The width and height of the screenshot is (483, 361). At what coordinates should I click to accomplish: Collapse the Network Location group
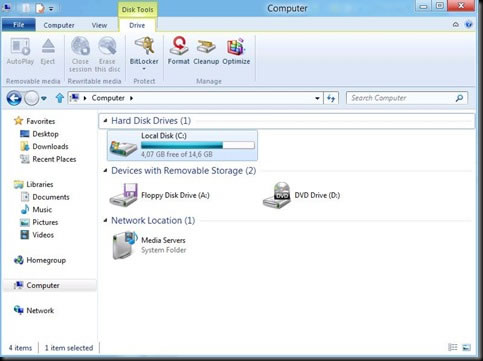(105, 220)
